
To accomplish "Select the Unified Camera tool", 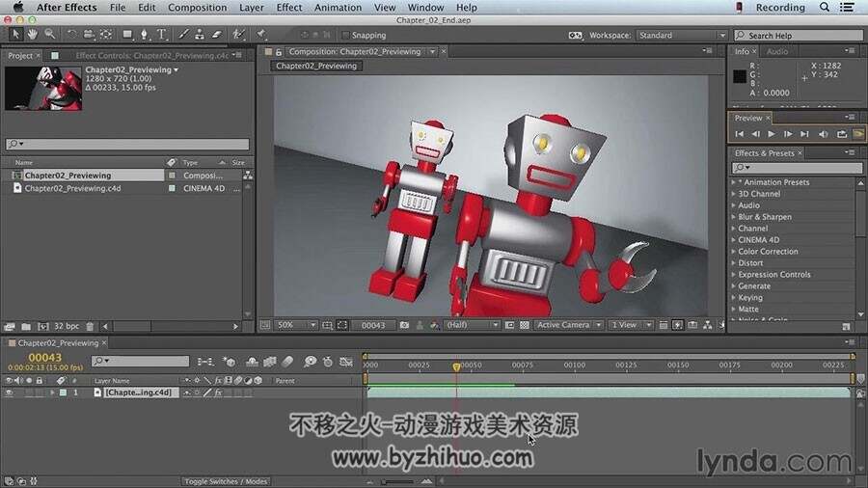I will 89,35.
